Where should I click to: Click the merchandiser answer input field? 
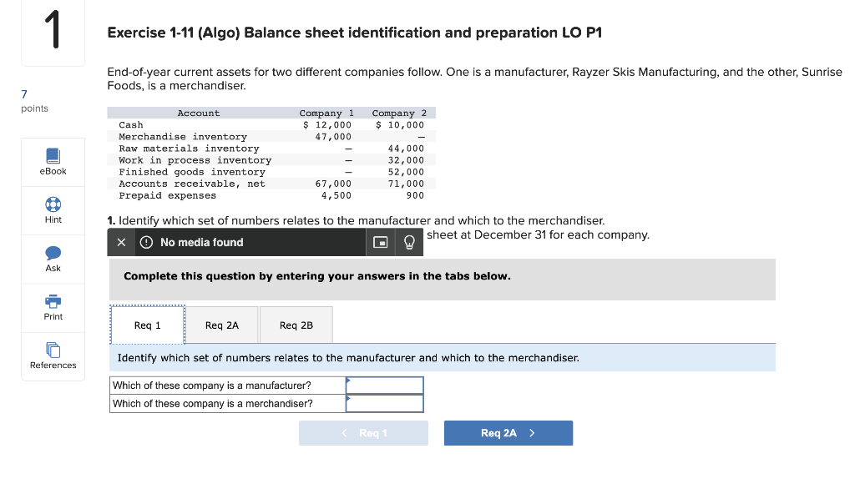coord(384,403)
